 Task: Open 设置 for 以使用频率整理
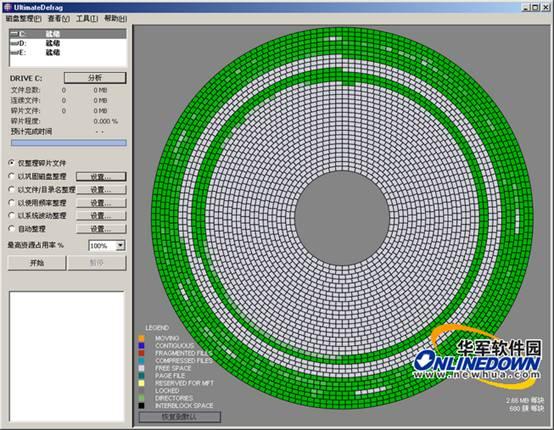[101, 203]
